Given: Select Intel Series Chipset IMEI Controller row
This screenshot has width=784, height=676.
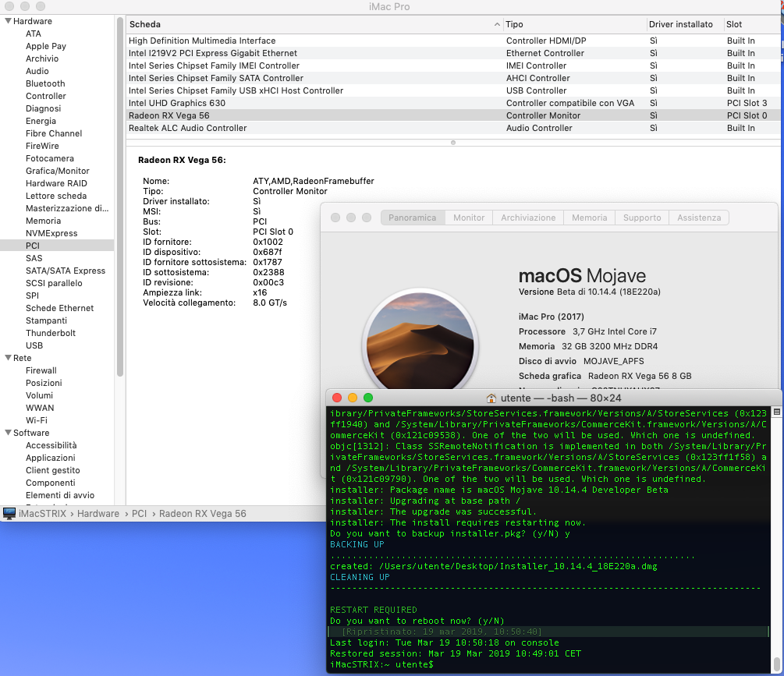Looking at the screenshot, I should (x=453, y=66).
